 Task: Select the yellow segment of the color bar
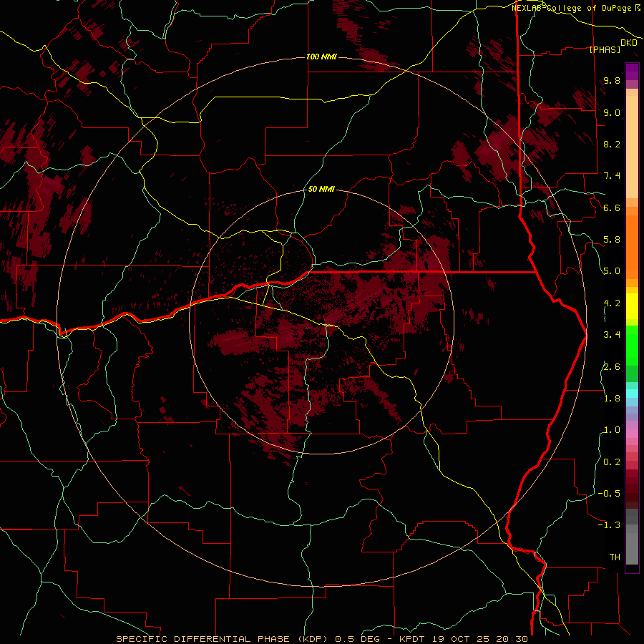click(632, 306)
